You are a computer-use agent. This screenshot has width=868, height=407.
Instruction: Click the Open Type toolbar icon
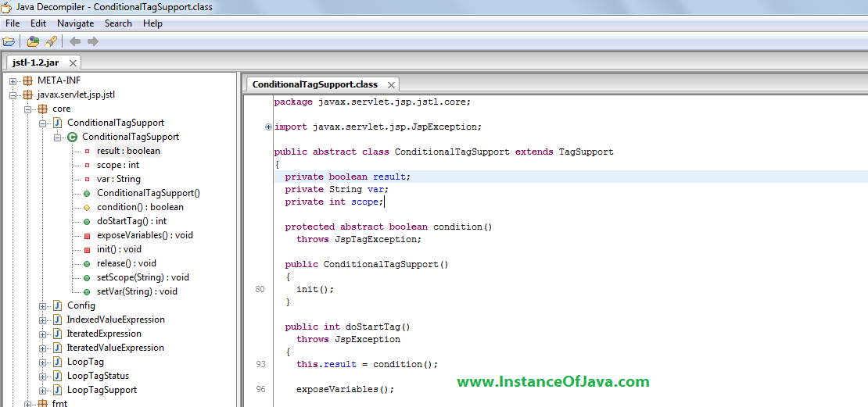click(33, 41)
